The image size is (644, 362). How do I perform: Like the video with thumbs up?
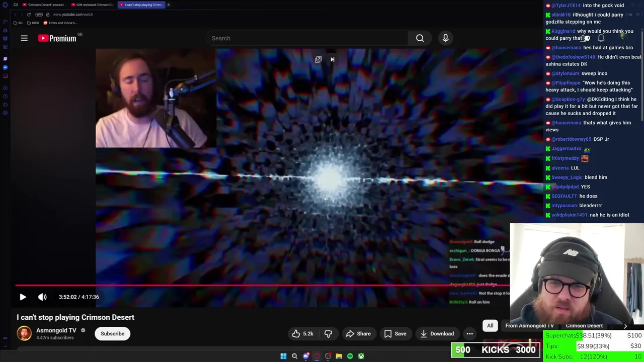[303, 334]
